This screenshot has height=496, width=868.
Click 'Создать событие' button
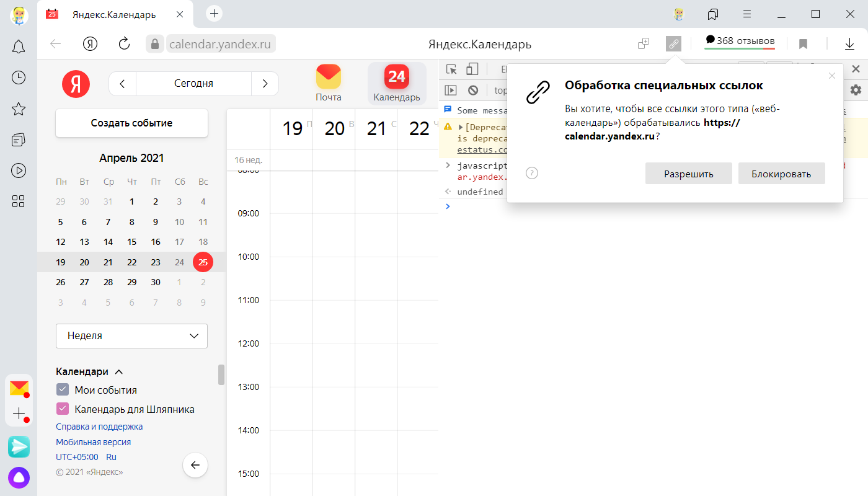click(x=131, y=123)
